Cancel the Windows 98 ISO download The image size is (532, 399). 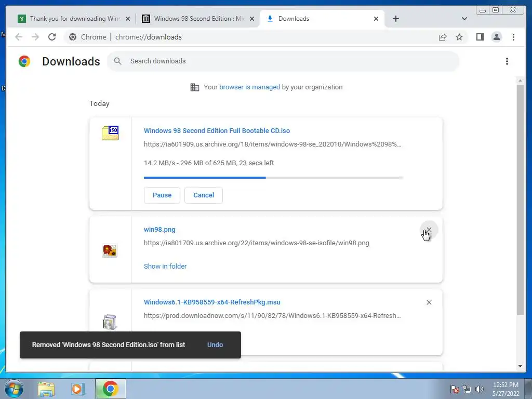204,195
